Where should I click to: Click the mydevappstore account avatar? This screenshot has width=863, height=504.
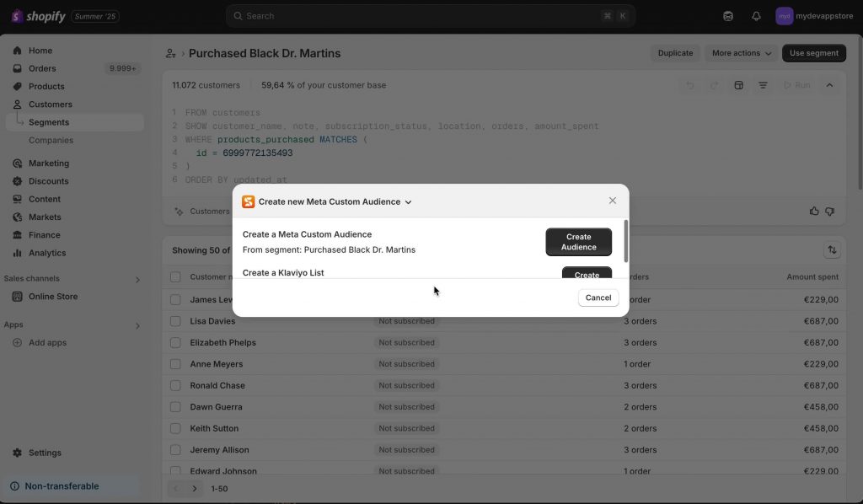785,16
